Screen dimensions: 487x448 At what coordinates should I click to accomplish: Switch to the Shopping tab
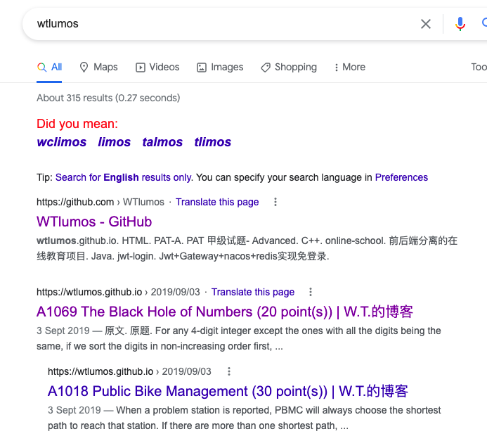point(288,67)
